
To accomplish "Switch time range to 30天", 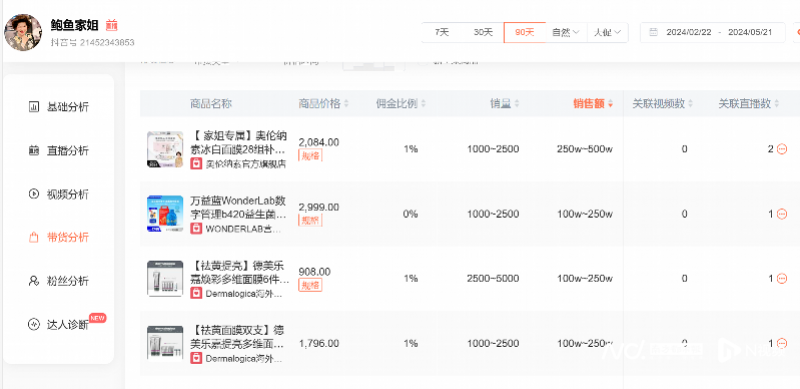I will click(x=483, y=32).
